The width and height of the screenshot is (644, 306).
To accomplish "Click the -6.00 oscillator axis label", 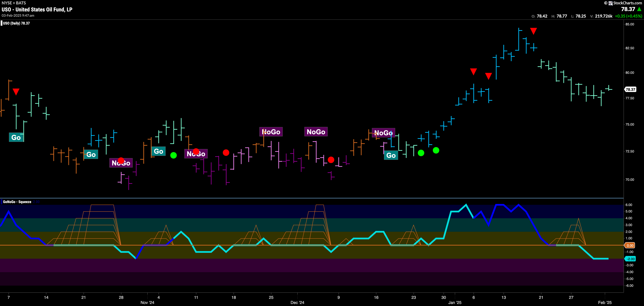I will click(x=629, y=286).
